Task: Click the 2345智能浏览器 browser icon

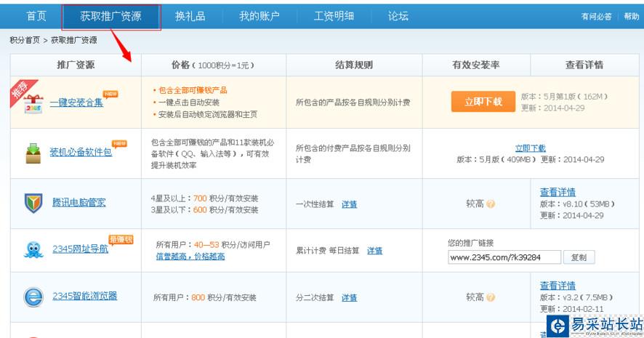Action: point(33,297)
